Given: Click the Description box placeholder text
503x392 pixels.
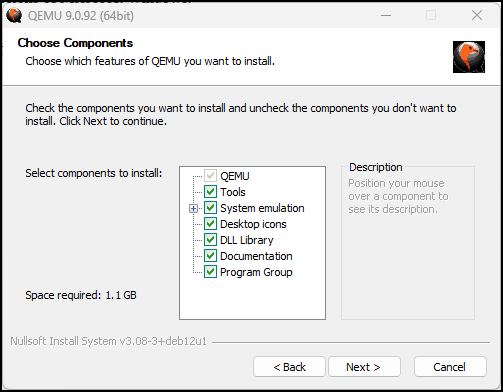Looking at the screenshot, I should (398, 196).
